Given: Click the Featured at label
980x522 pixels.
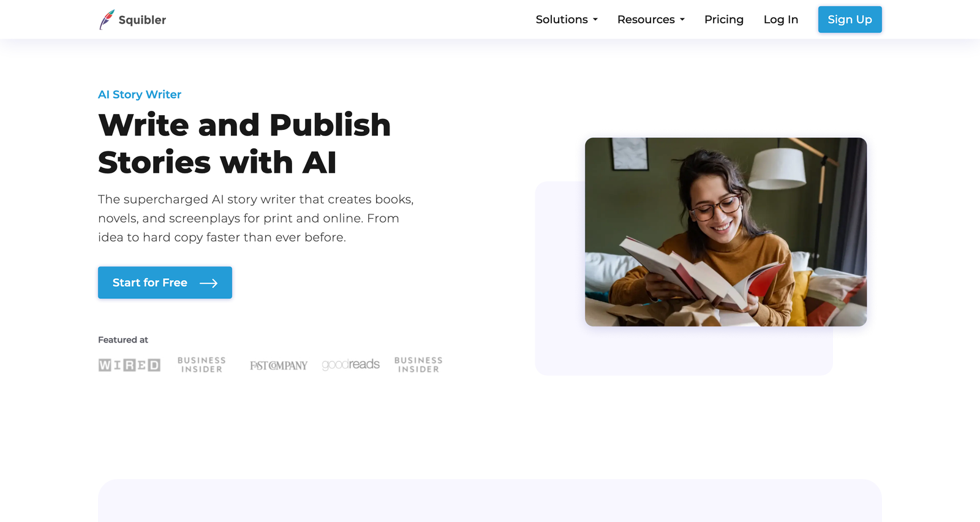Looking at the screenshot, I should tap(123, 340).
